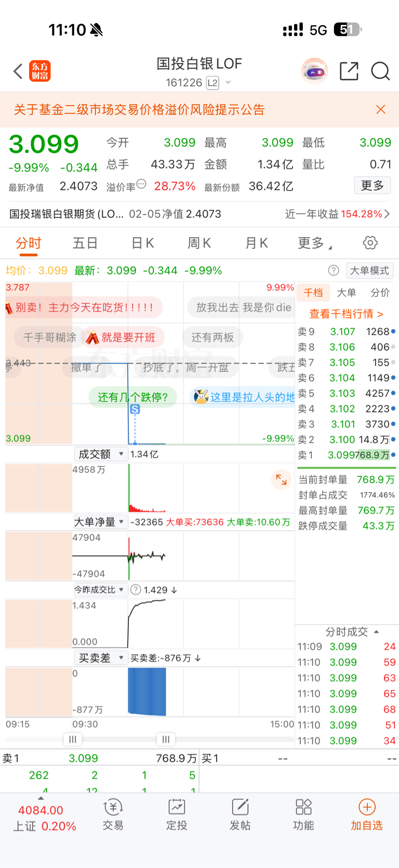
Task: Expand the stock code dropdown arrow
Action: coord(228,83)
